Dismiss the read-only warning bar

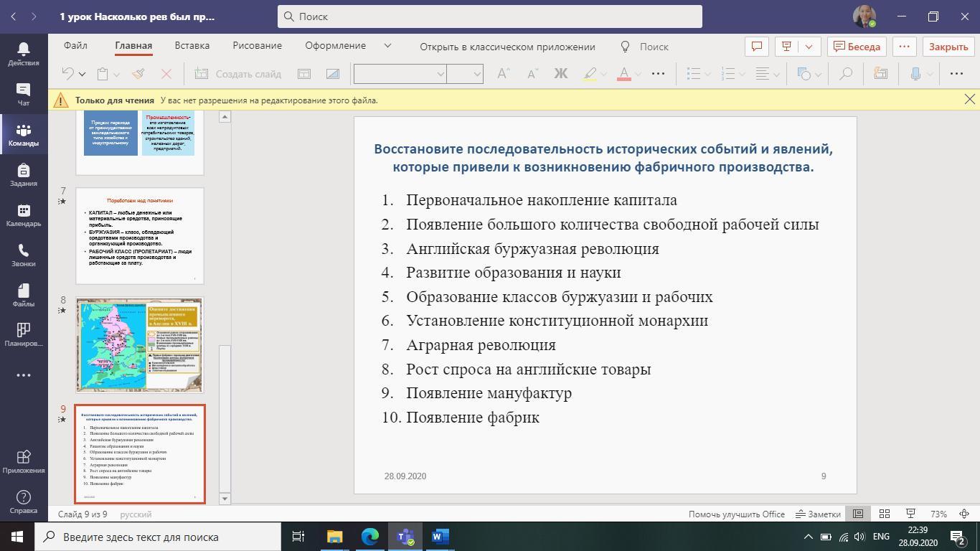(969, 100)
